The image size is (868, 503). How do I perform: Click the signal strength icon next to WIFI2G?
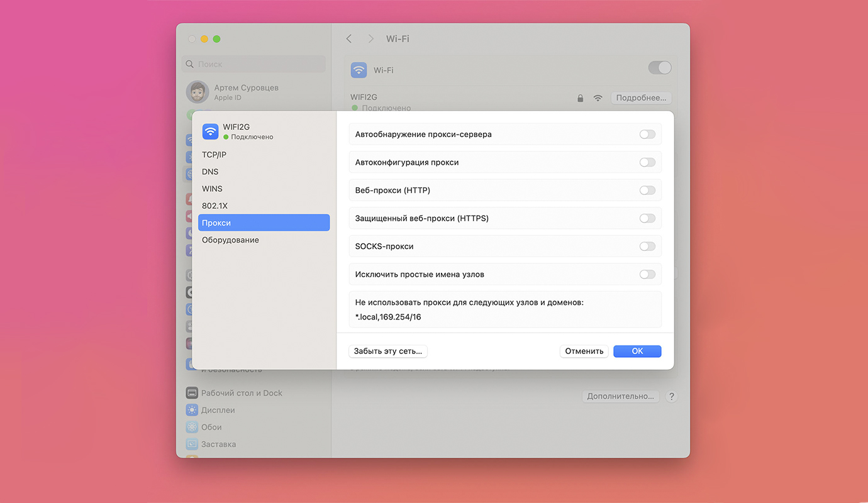click(x=598, y=98)
